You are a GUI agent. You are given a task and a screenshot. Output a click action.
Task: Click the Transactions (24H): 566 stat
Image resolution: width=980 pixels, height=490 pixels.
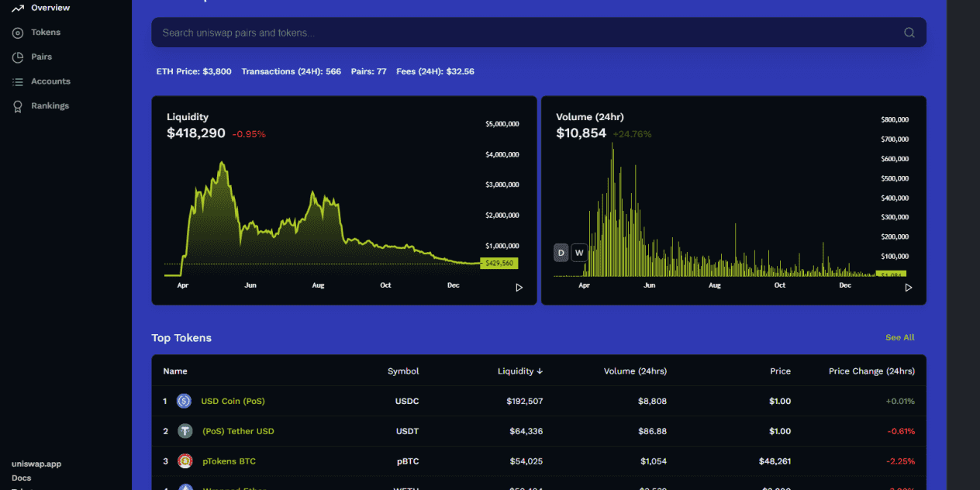(292, 71)
